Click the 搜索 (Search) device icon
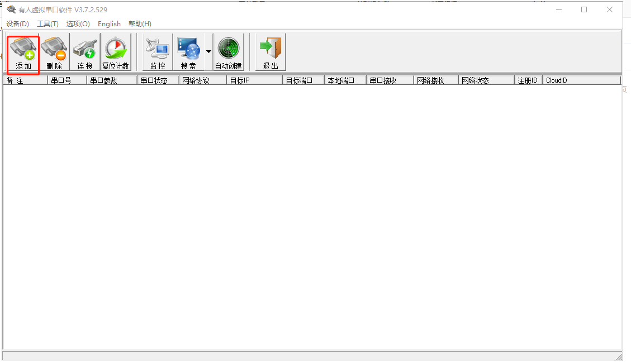The width and height of the screenshot is (631, 364). point(188,52)
